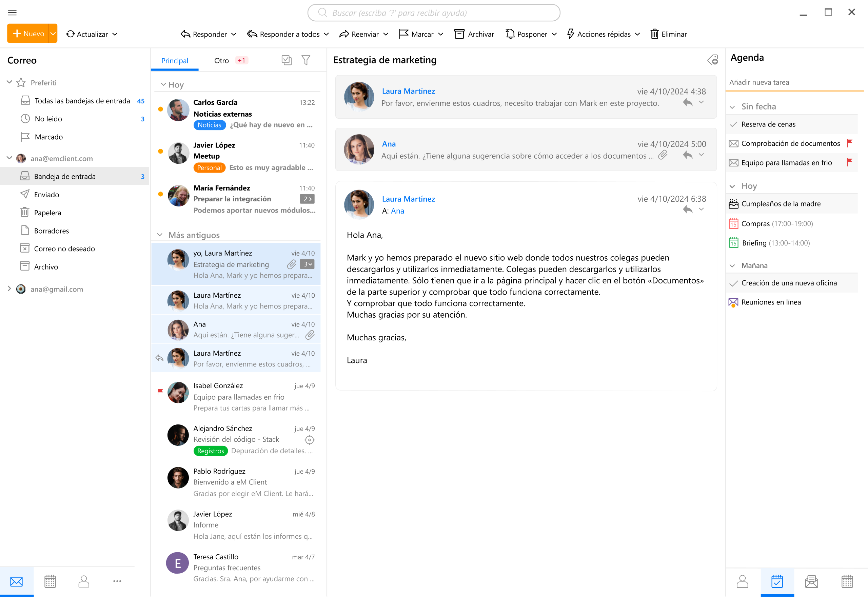Click the search input field
Viewport: 868px width, 597px height.
434,12
